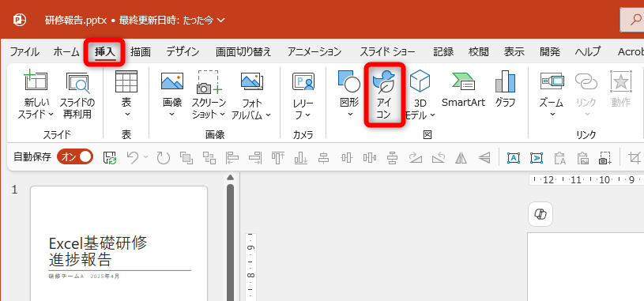Click the Group objects icon
644x301 pixels.
click(186, 157)
